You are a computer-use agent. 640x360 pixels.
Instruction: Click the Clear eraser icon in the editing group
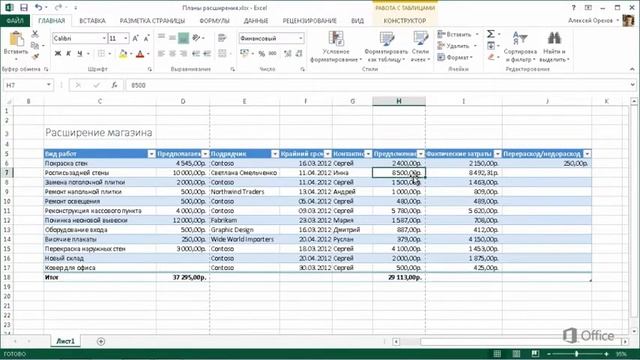[491, 57]
